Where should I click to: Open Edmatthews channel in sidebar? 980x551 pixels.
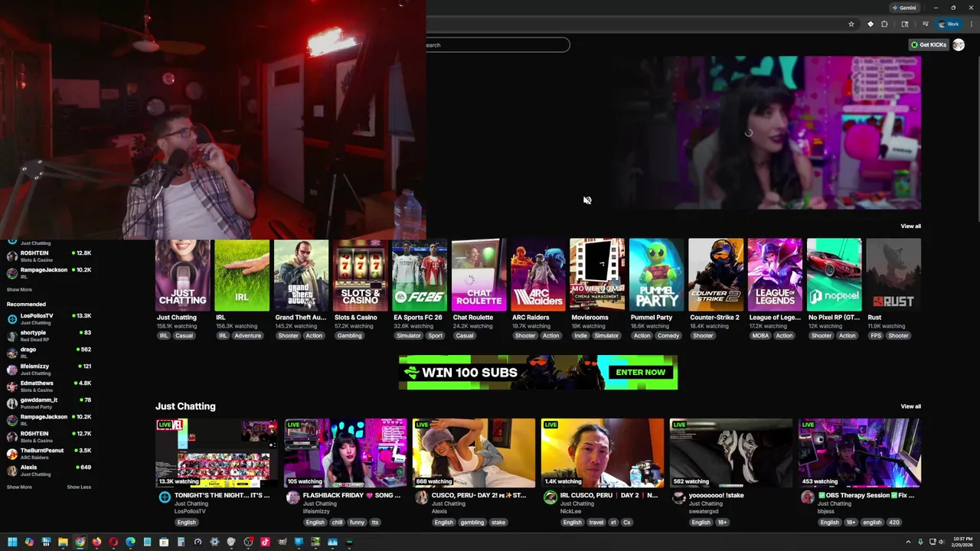click(49, 386)
